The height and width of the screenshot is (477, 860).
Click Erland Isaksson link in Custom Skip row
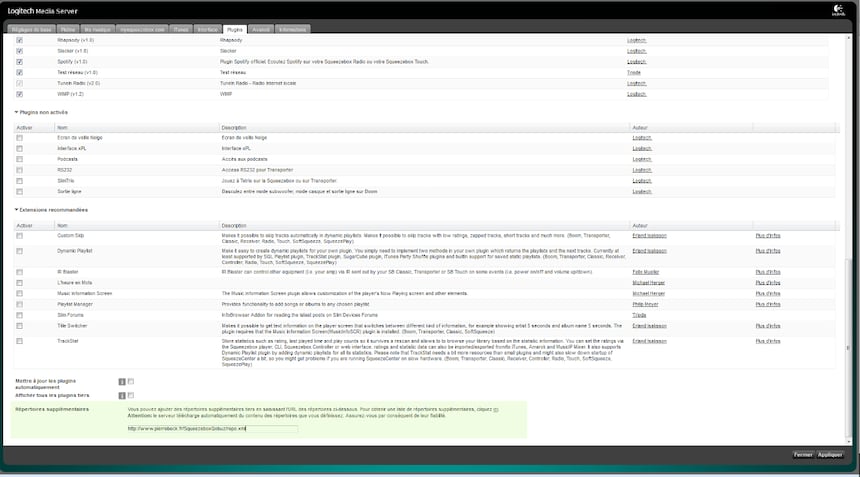(649, 236)
